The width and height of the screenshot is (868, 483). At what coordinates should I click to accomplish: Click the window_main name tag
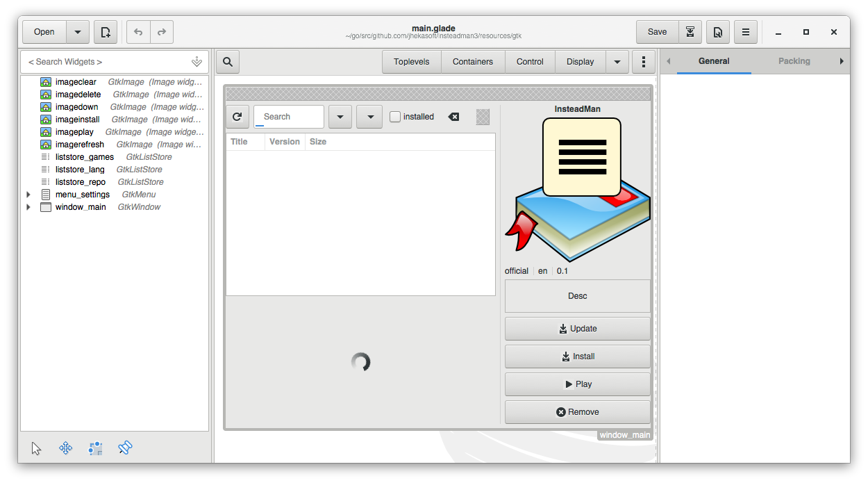tap(625, 435)
